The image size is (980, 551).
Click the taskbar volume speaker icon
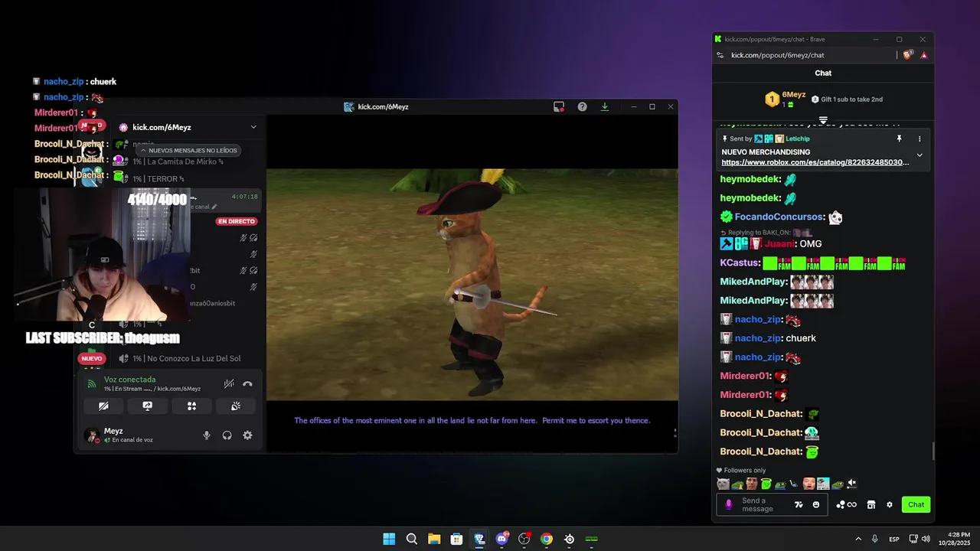(926, 539)
